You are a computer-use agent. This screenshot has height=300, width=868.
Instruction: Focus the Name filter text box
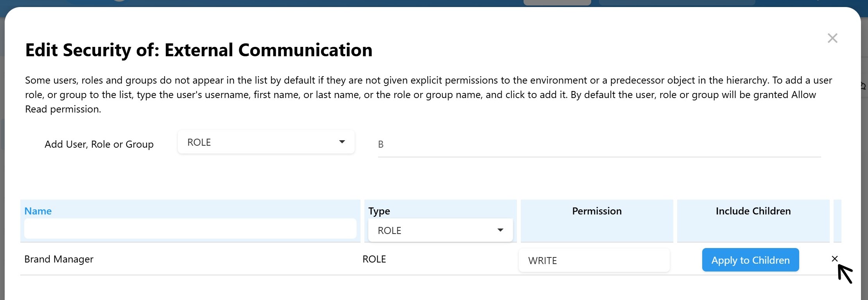pos(190,229)
